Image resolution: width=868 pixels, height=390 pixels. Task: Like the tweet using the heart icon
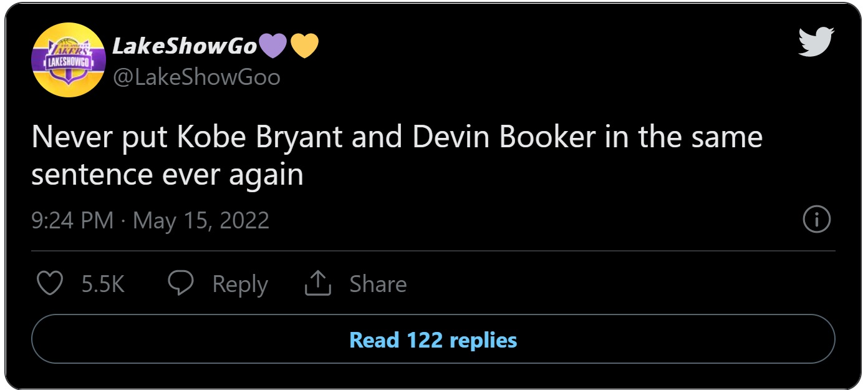click(50, 284)
